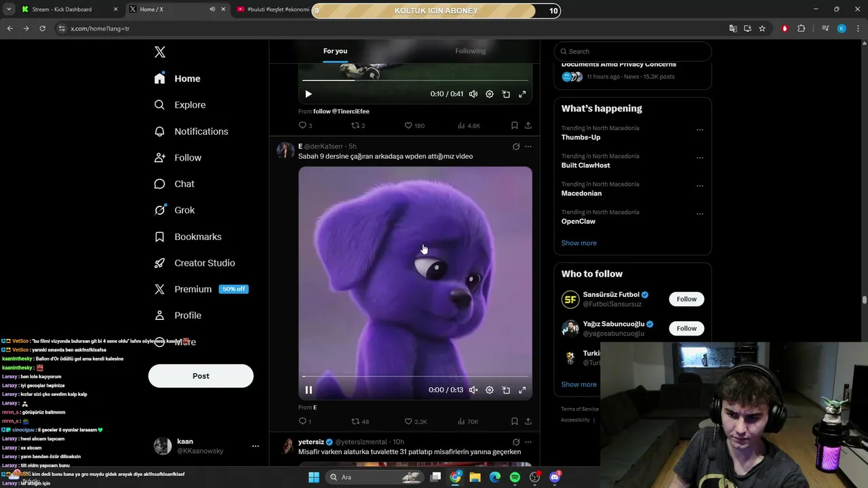868x488 pixels.
Task: Open Profile from sidebar
Action: [x=178, y=315]
